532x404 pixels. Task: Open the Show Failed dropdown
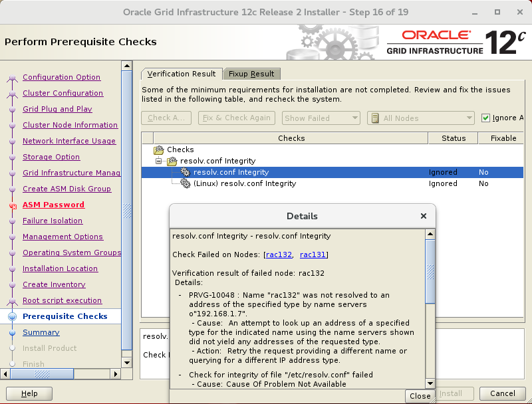click(321, 118)
